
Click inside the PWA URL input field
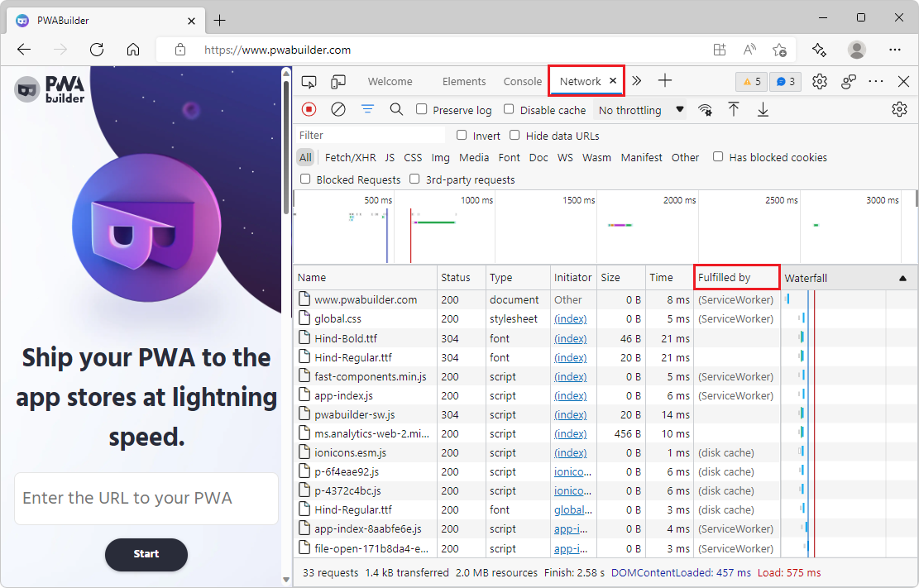[146, 499]
